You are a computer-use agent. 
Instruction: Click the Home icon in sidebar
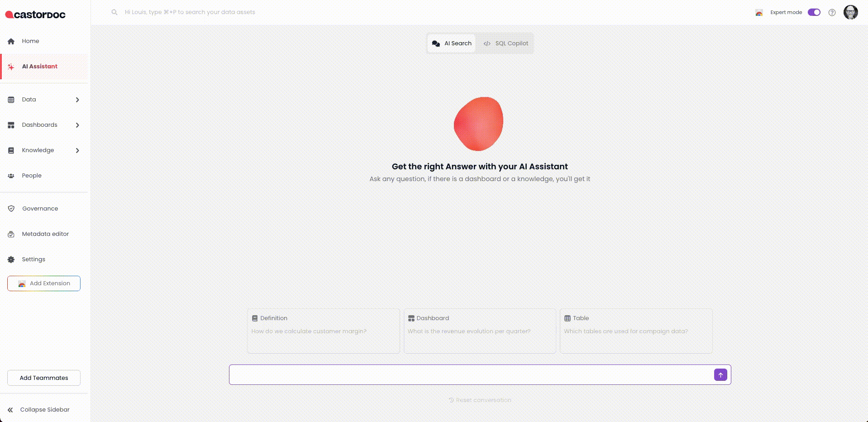click(x=11, y=41)
